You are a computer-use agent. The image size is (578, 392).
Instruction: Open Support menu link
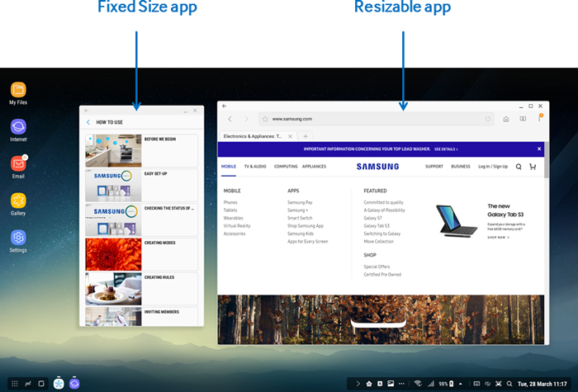tap(434, 167)
